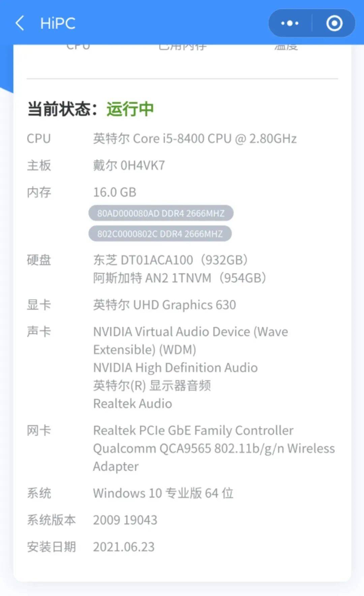Tap the 主板 戴尔 0H4VK7 row

point(96,165)
